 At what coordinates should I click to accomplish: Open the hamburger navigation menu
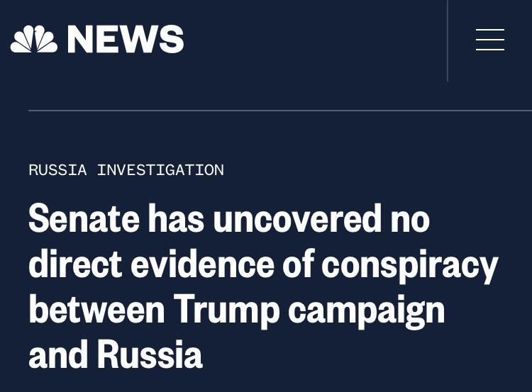click(490, 40)
